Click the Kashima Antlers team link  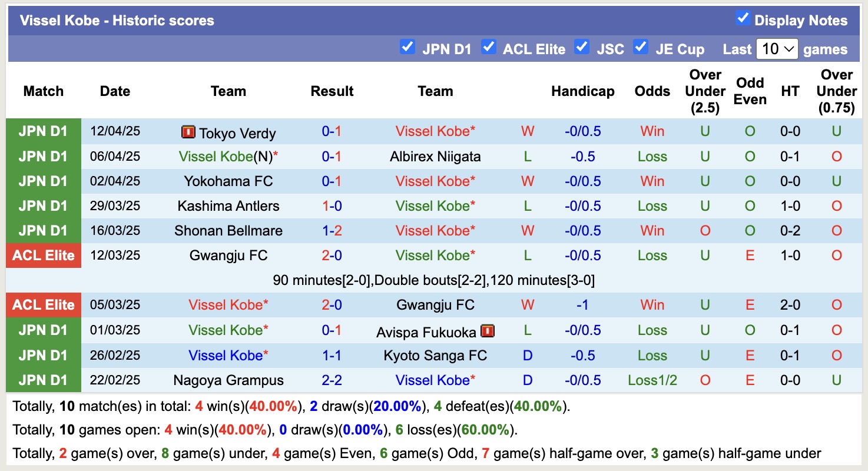click(228, 206)
